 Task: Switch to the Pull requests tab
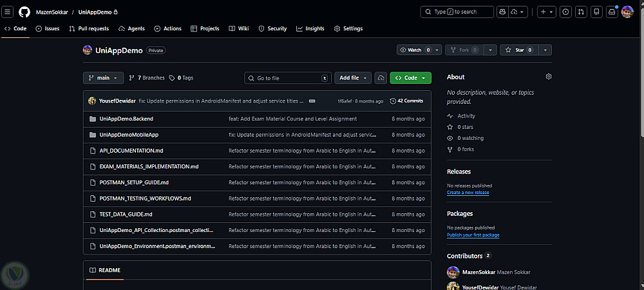(89, 29)
